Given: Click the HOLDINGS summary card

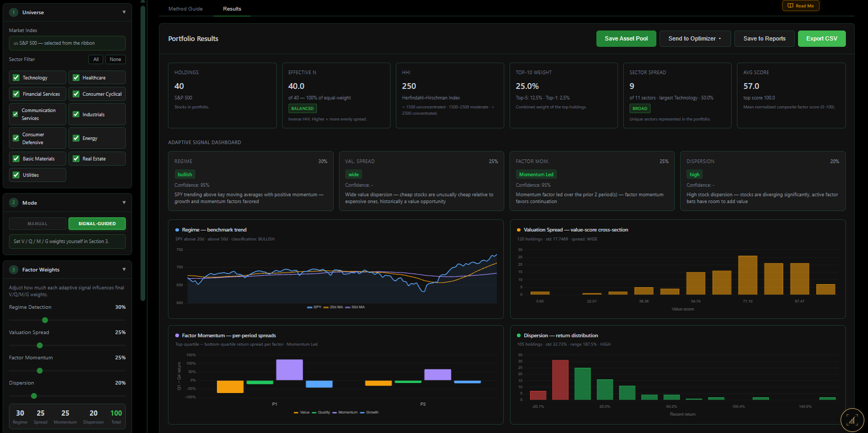Looking at the screenshot, I should [x=222, y=95].
